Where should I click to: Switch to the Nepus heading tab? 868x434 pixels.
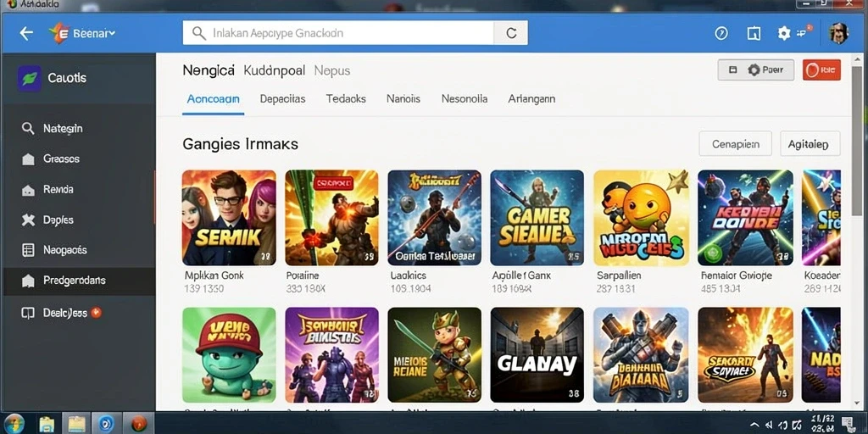coord(332,70)
